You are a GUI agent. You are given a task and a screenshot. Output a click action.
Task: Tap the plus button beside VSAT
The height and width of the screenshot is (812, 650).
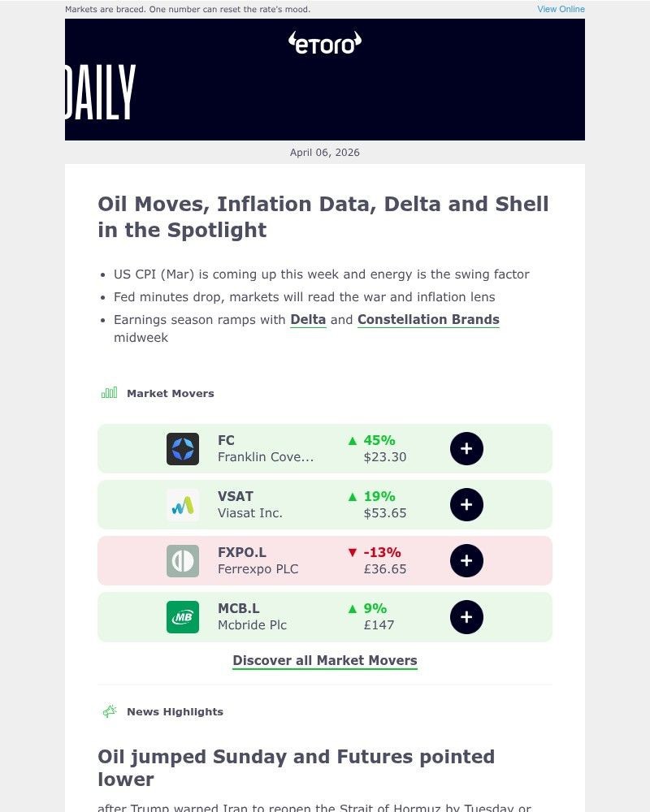coord(466,504)
